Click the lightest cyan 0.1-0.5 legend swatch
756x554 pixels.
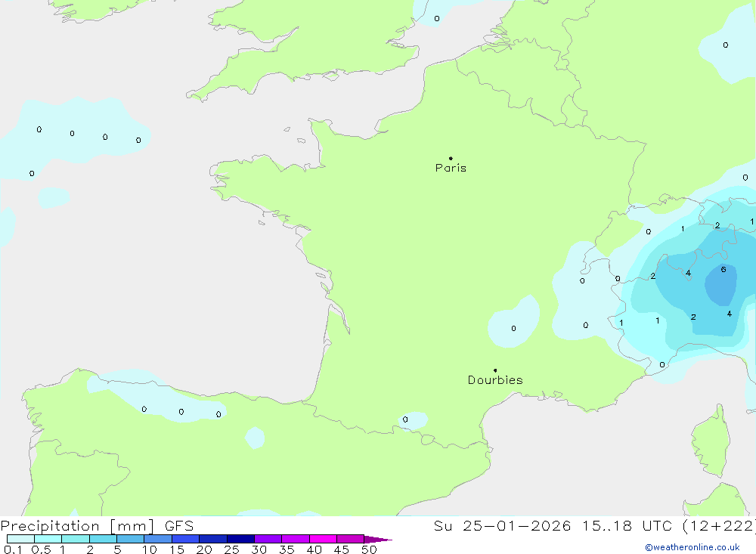click(x=20, y=539)
